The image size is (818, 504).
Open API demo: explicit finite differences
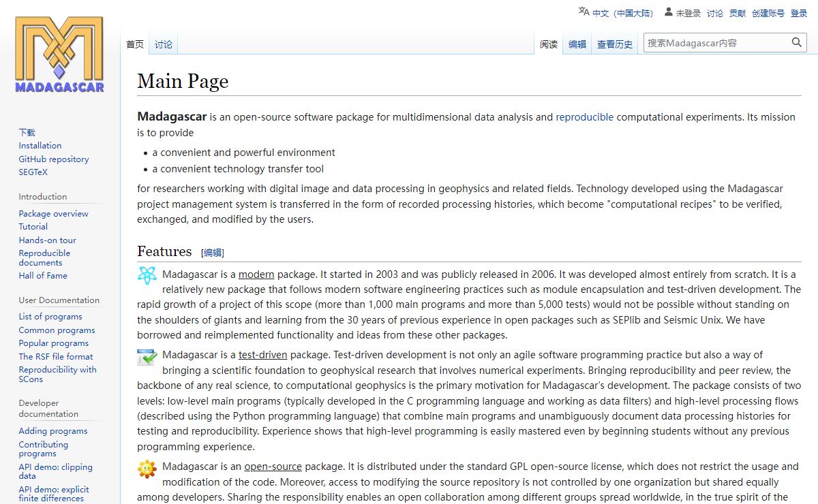[x=54, y=494]
